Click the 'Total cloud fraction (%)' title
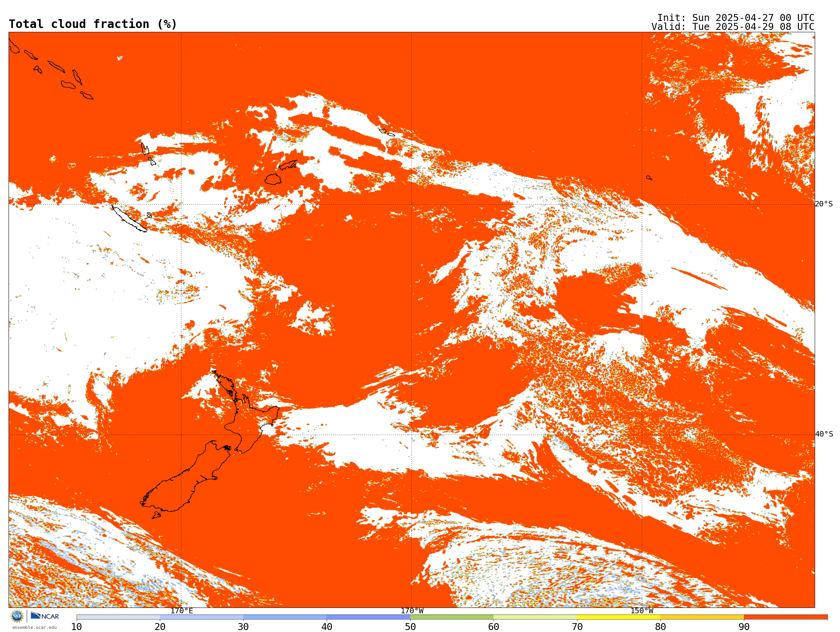Viewport: 840px width, 632px height. 93,24
